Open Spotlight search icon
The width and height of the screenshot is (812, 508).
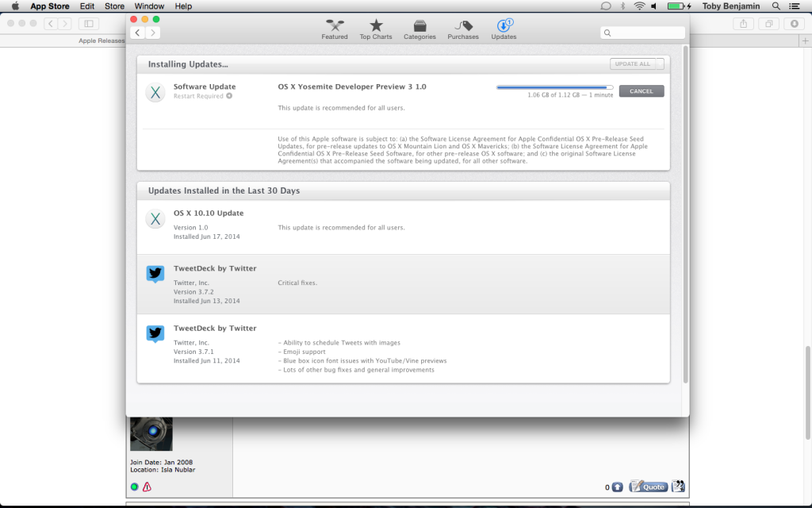click(776, 6)
